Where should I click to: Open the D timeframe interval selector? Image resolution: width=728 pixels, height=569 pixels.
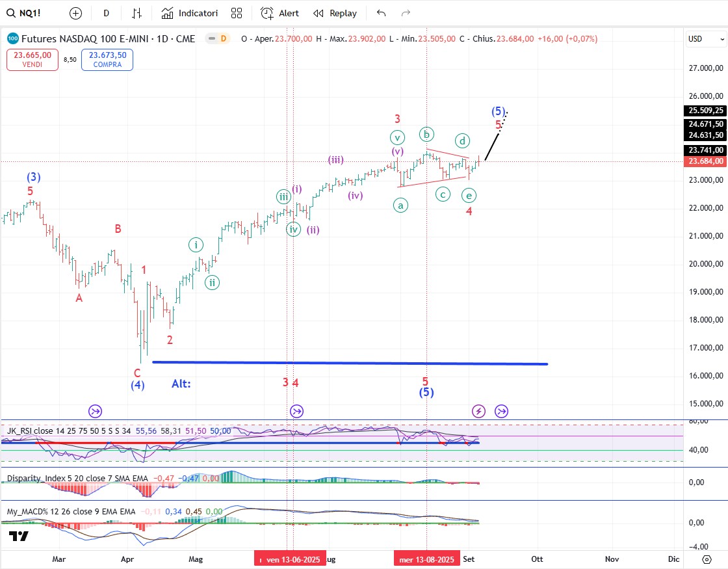pyautogui.click(x=107, y=14)
